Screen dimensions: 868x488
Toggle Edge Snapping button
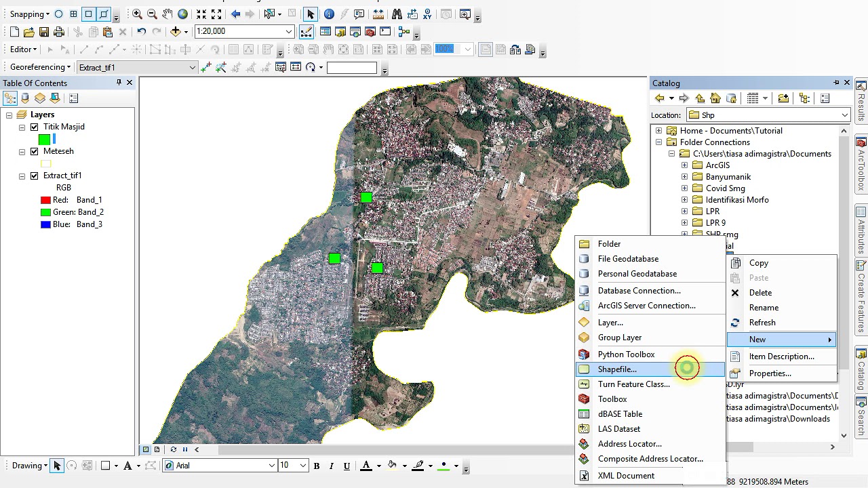[x=104, y=14]
